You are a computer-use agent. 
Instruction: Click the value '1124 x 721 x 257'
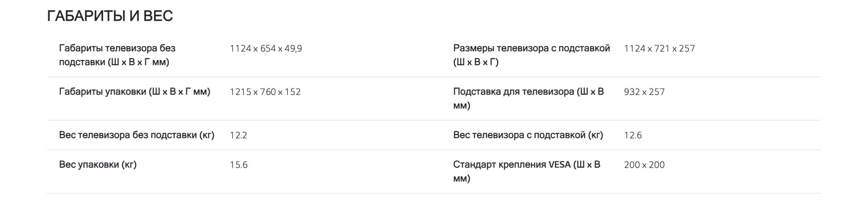coord(659,49)
